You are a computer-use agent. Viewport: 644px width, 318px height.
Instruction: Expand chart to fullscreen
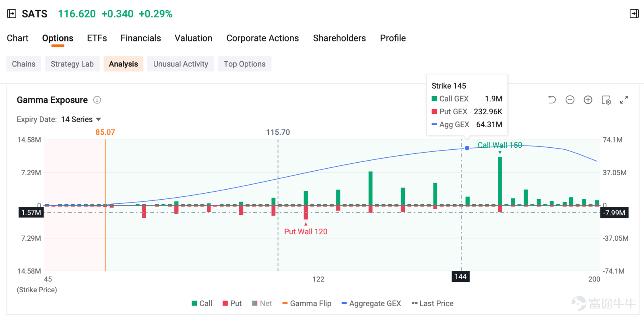click(624, 100)
